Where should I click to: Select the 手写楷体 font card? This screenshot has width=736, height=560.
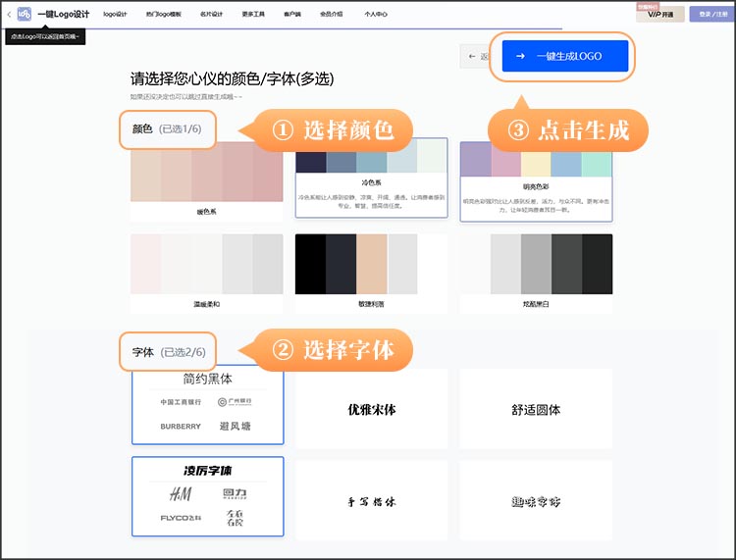click(x=371, y=500)
